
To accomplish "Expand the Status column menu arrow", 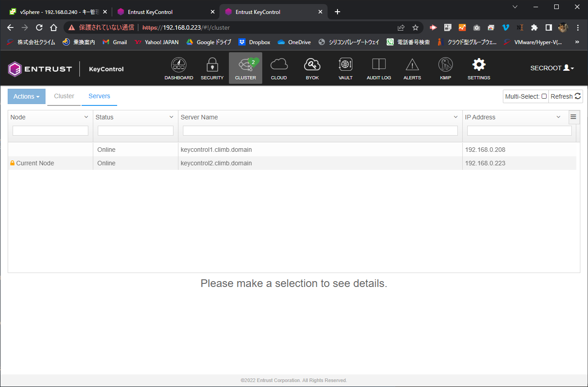I will pyautogui.click(x=171, y=117).
